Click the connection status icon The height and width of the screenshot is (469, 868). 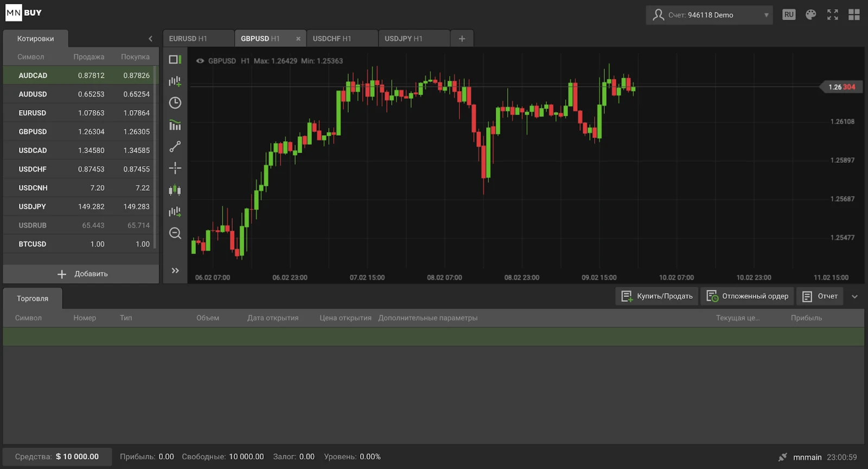782,457
